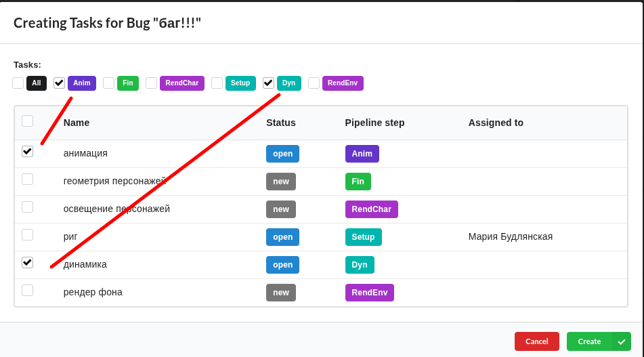
Task: Click the open status badge for риг
Action: (x=282, y=237)
